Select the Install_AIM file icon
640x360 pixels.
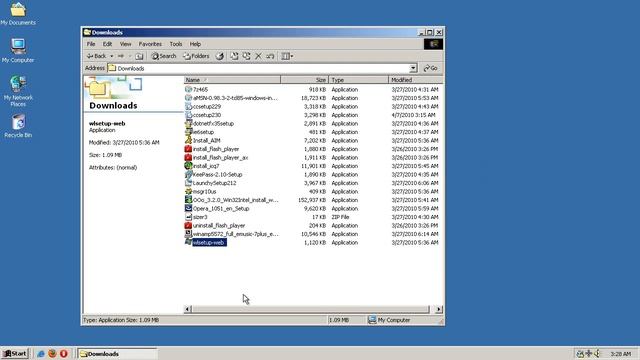pyautogui.click(x=188, y=140)
